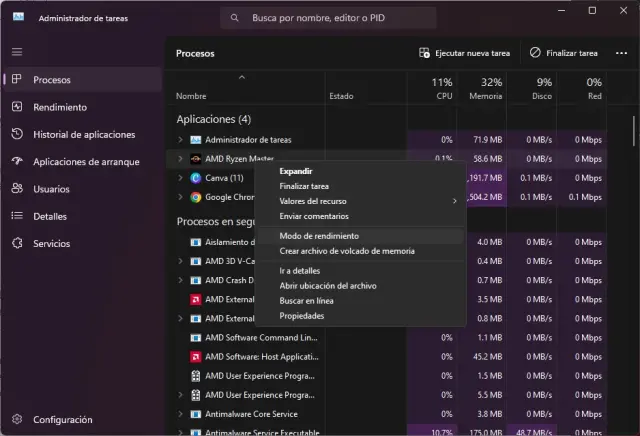The width and height of the screenshot is (640, 436).
Task: Open the Detalles section
Action: point(50,215)
